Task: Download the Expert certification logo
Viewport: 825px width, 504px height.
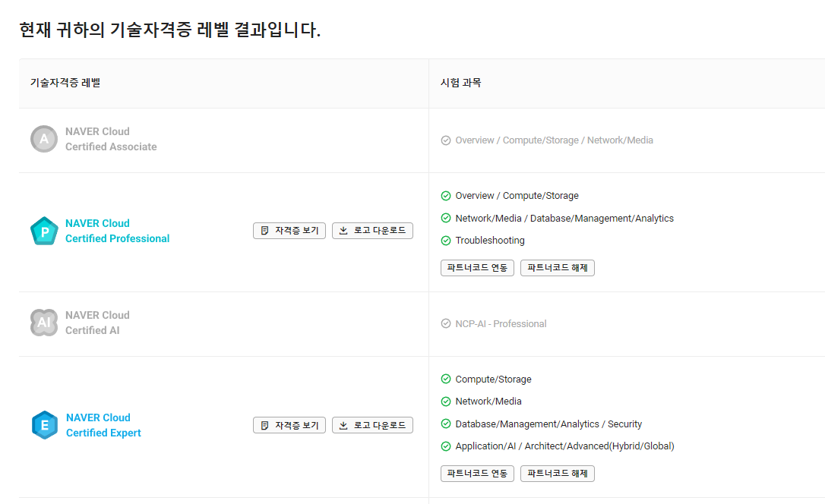Action: 372,425
